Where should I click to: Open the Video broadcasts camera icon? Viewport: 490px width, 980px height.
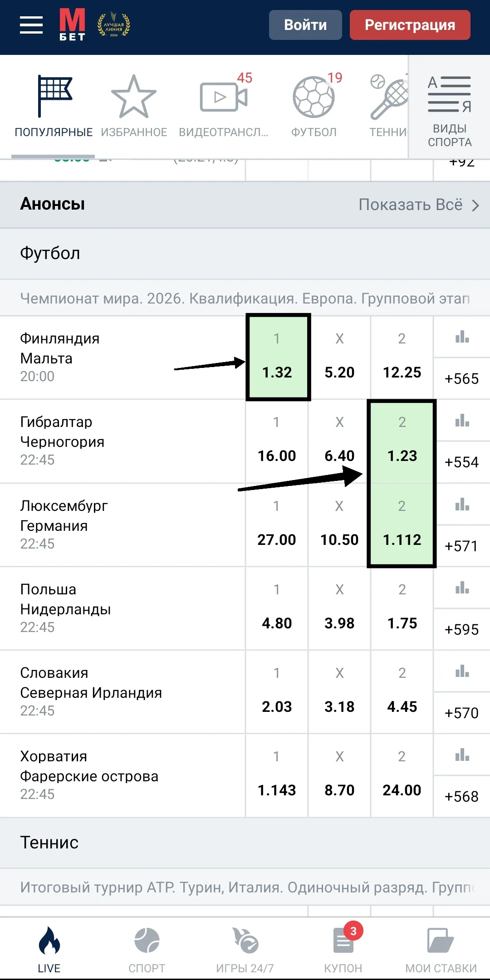223,97
